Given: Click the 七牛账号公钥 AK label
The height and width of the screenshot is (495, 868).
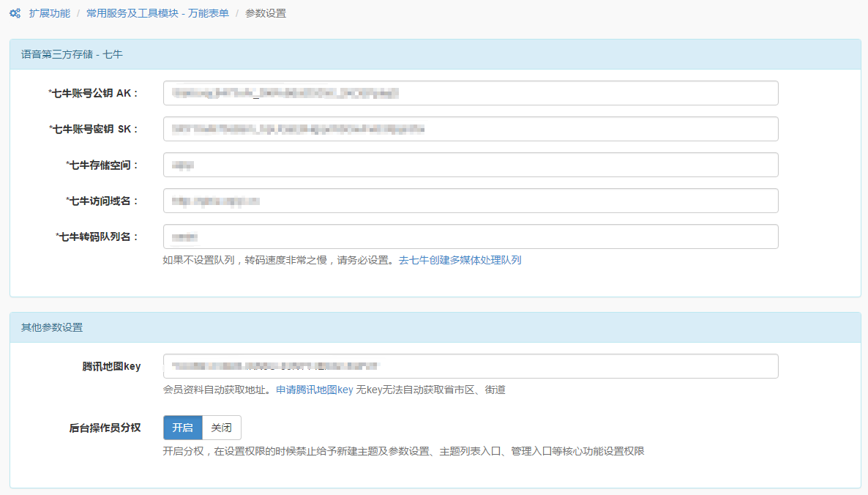Looking at the screenshot, I should tap(93, 93).
